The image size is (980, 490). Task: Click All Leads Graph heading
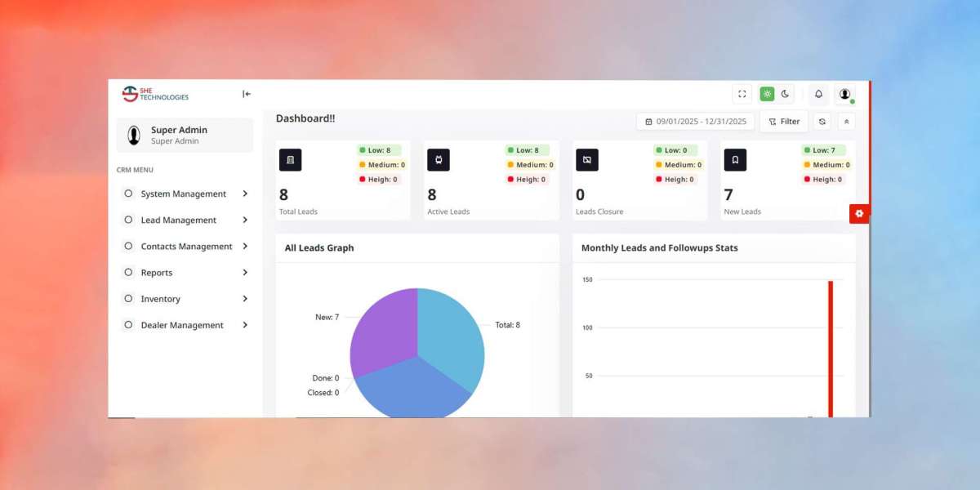pos(319,247)
